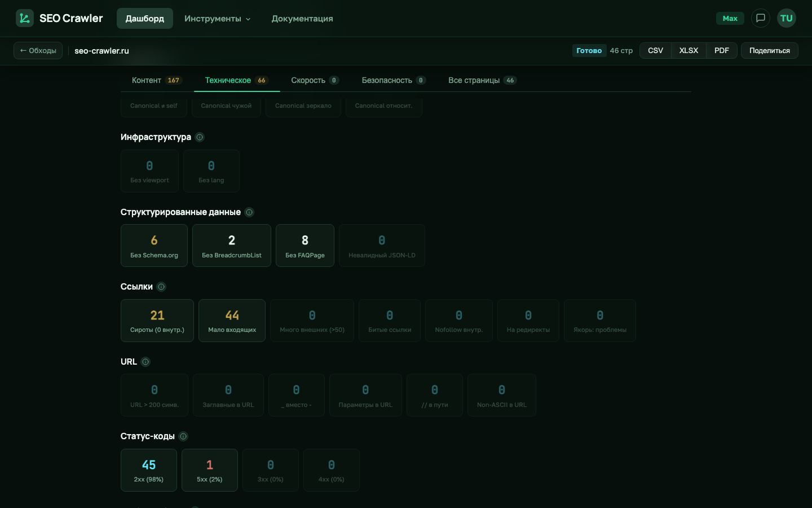Select the Техническое tab

[237, 80]
